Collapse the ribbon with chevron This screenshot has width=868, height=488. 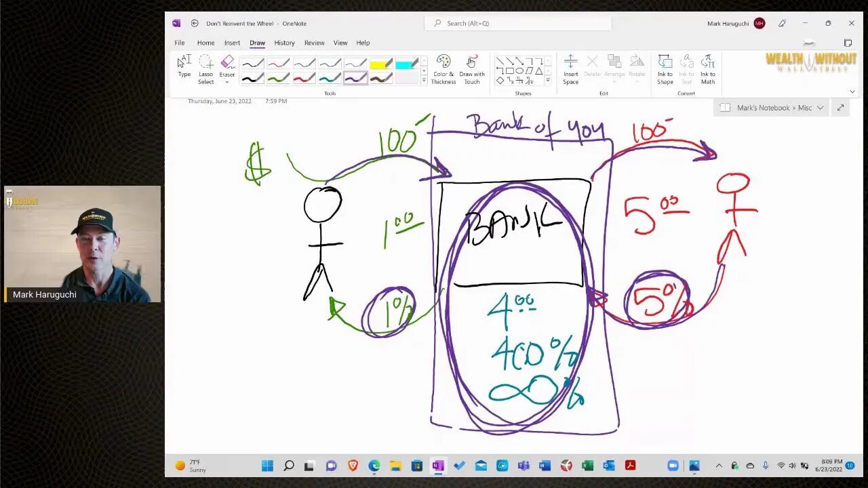(852, 91)
